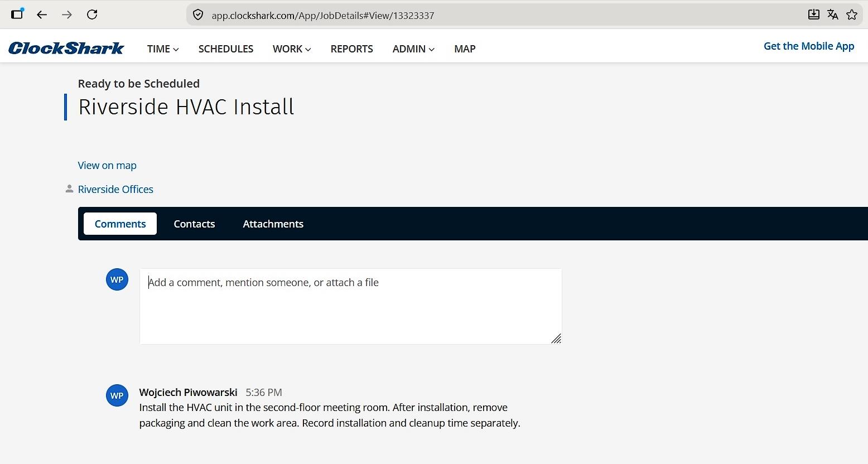Click the browser address bar URL
The width and height of the screenshot is (868, 464).
[x=323, y=16]
